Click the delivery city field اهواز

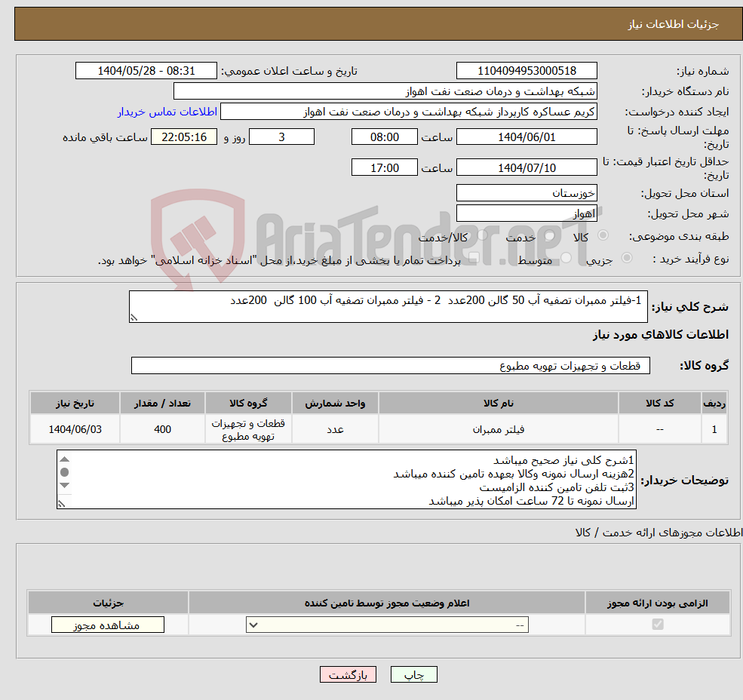pos(527,213)
